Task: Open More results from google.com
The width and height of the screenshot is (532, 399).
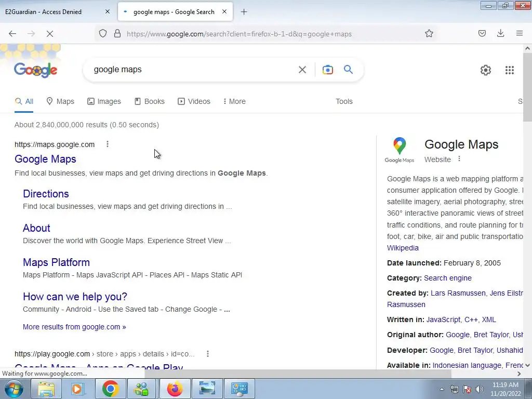Action: [74, 327]
